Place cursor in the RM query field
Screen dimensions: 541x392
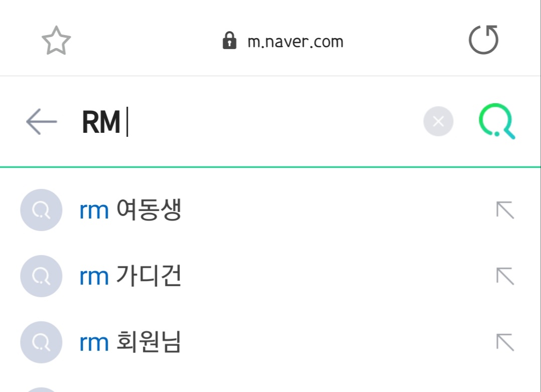(201, 121)
